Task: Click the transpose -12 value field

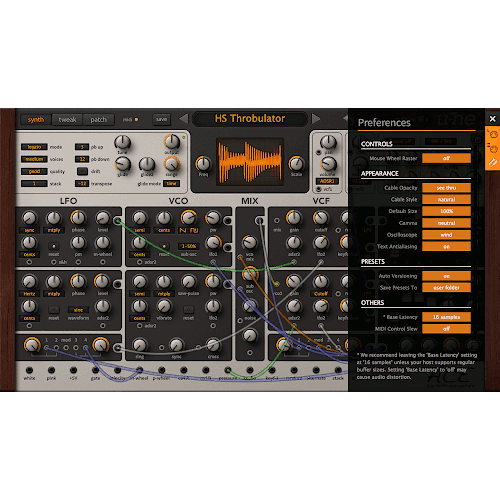Action: point(82,184)
